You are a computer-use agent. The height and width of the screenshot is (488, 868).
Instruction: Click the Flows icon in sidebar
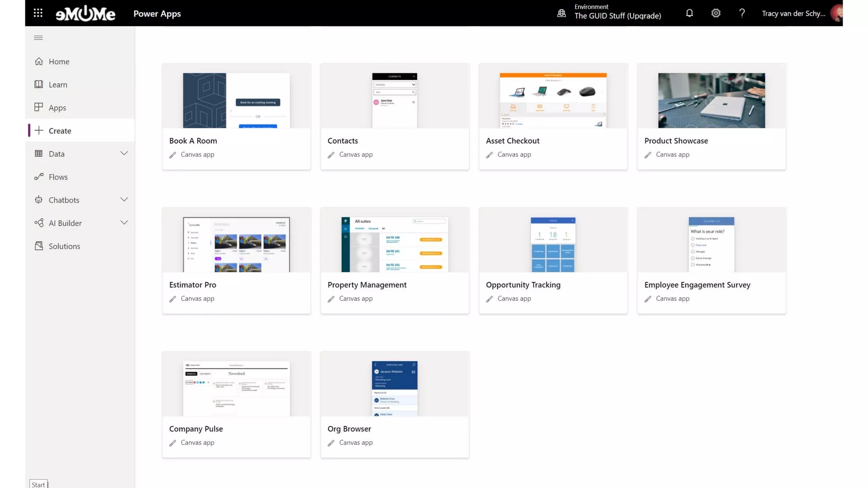tap(39, 177)
